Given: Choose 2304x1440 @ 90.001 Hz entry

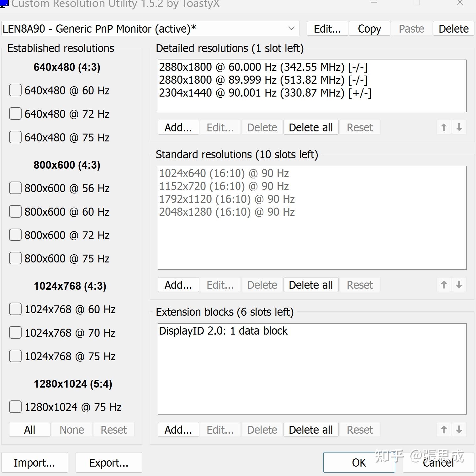Looking at the screenshot, I should tap(265, 93).
